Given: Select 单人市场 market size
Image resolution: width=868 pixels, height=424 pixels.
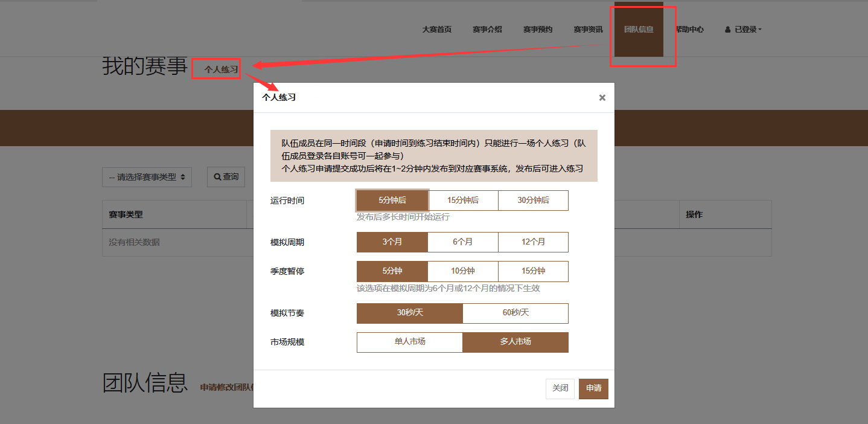Looking at the screenshot, I should pyautogui.click(x=409, y=342).
